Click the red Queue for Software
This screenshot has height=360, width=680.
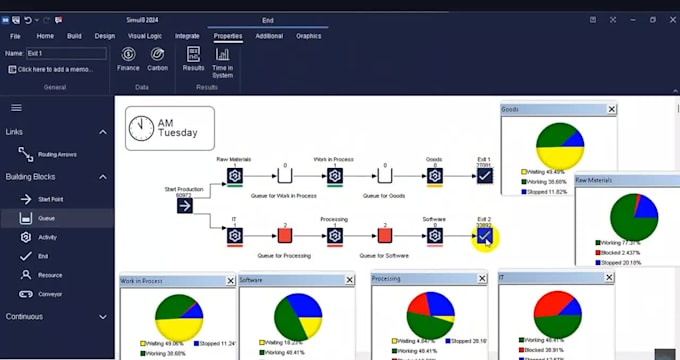[x=385, y=236]
